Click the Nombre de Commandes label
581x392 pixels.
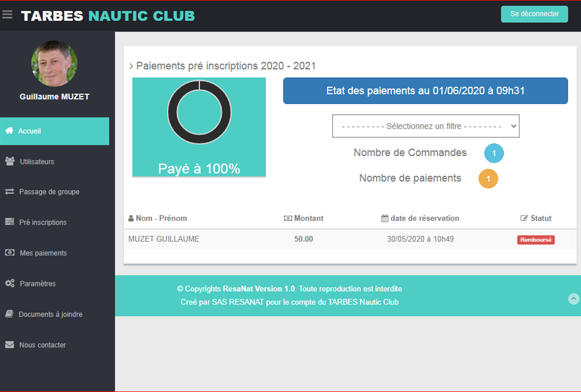click(x=410, y=153)
